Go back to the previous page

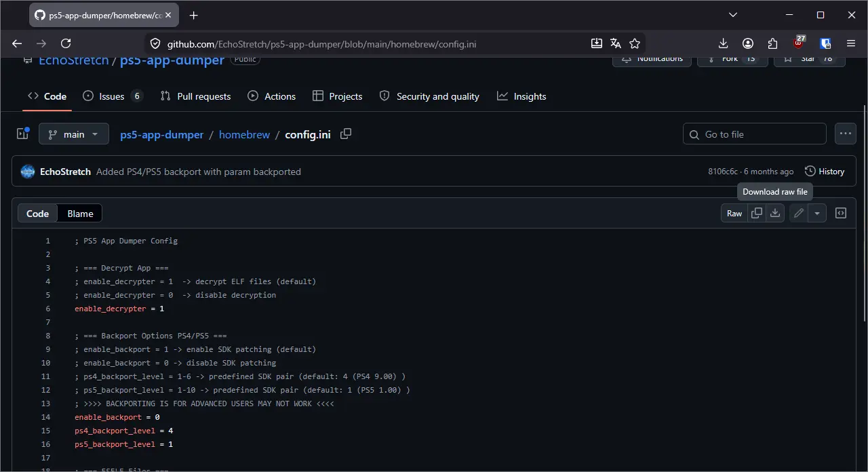(x=17, y=43)
